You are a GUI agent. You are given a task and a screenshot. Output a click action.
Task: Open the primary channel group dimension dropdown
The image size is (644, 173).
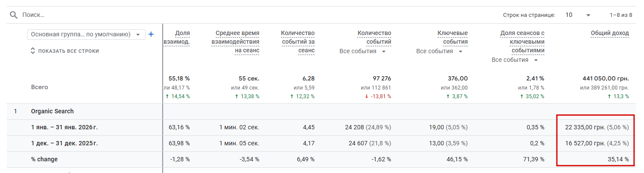tap(86, 35)
